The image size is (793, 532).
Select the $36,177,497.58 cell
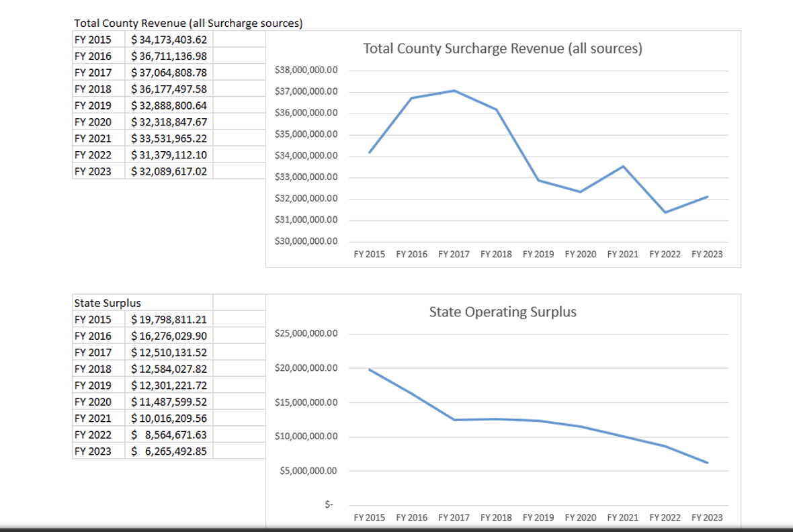169,89
